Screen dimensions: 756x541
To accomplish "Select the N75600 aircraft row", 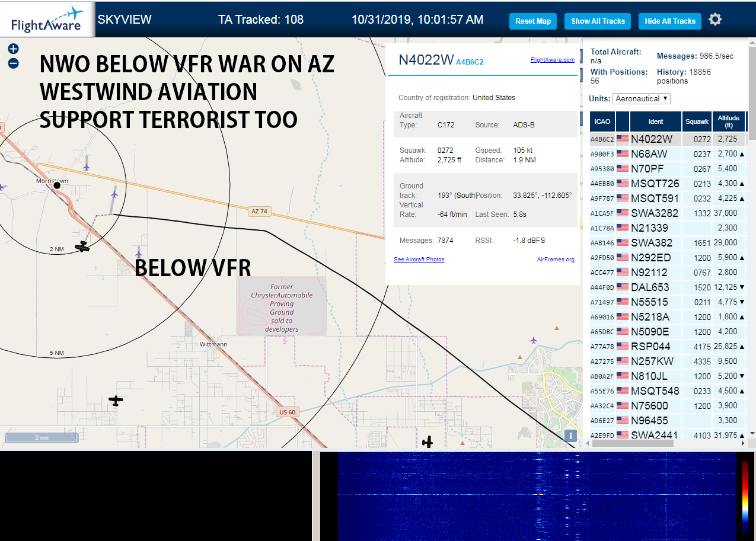I will tap(668, 406).
